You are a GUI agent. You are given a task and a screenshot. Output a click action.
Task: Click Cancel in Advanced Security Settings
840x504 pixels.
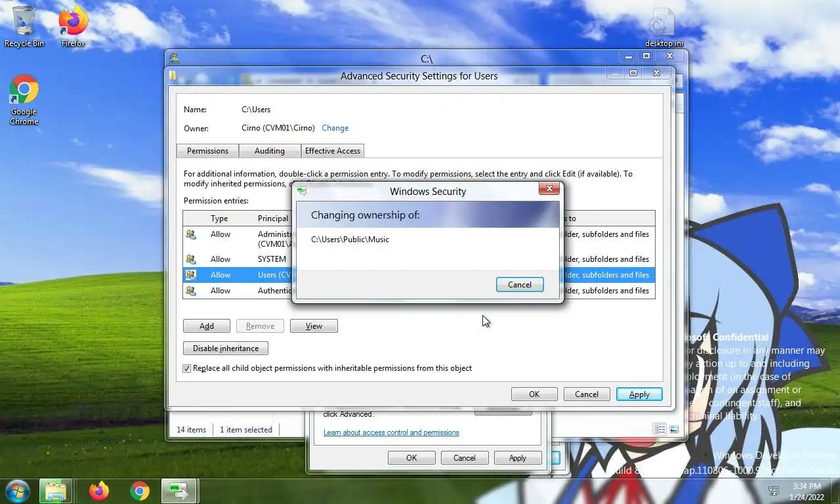587,394
